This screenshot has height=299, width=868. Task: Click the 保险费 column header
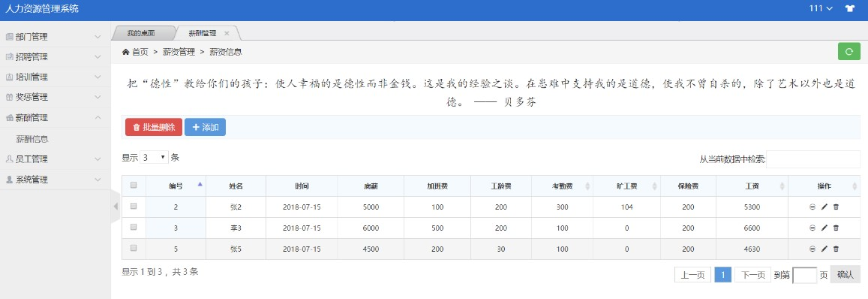(688, 186)
